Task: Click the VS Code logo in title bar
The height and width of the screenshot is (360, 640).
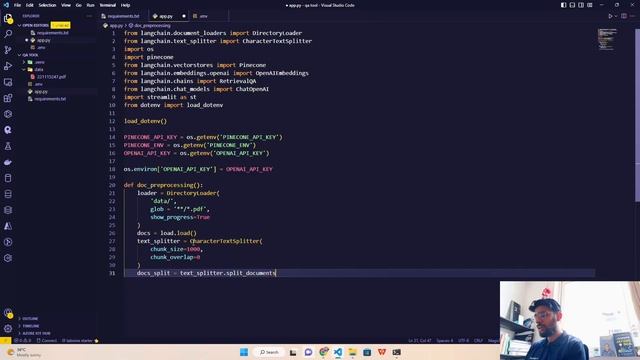Action: click(x=6, y=5)
